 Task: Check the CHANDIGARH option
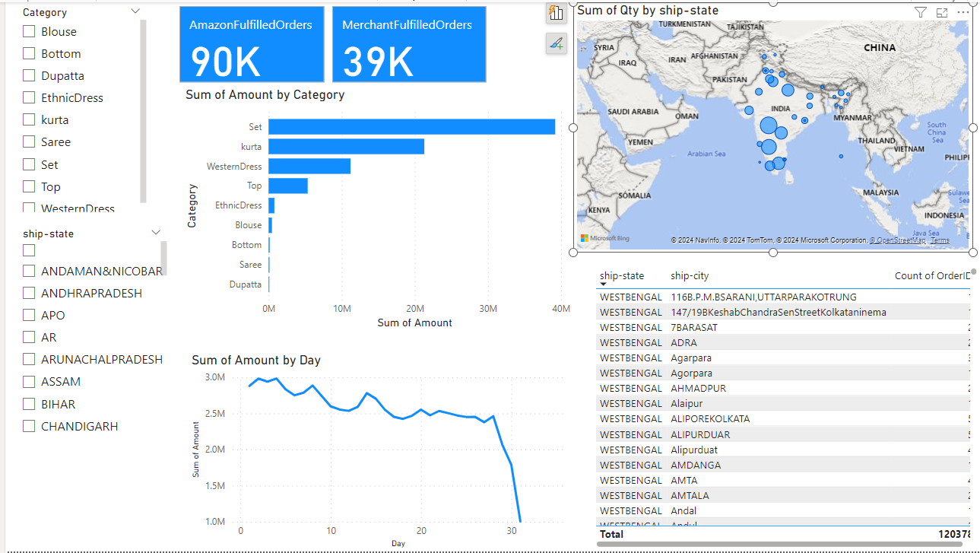[27, 426]
